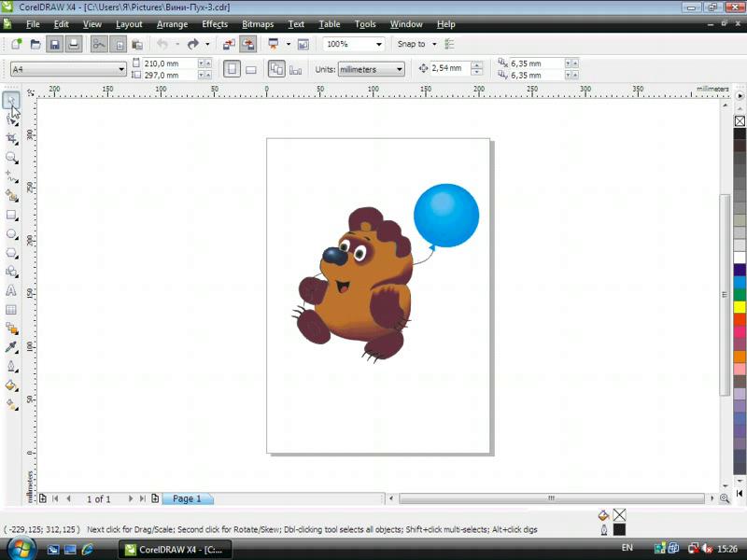This screenshot has height=560, width=747.
Task: Click the Print icon
Action: [x=74, y=44]
